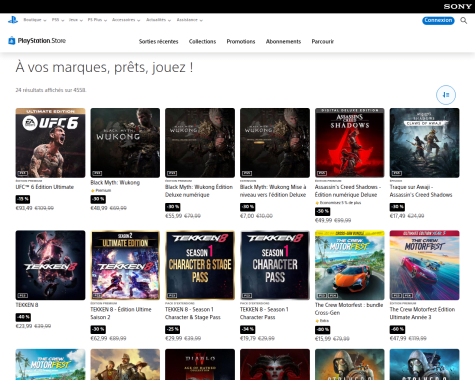Expand the PS5 dropdown menu
This screenshot has height=380, width=475.
58,20
